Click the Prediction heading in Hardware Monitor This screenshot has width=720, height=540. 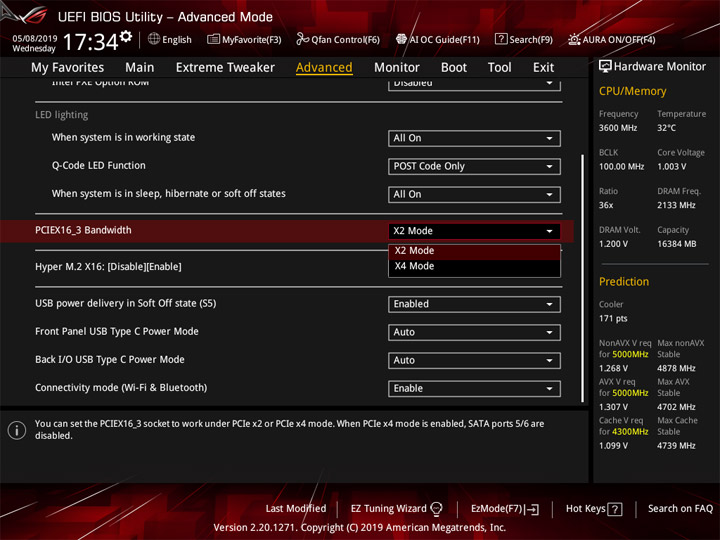tap(624, 281)
